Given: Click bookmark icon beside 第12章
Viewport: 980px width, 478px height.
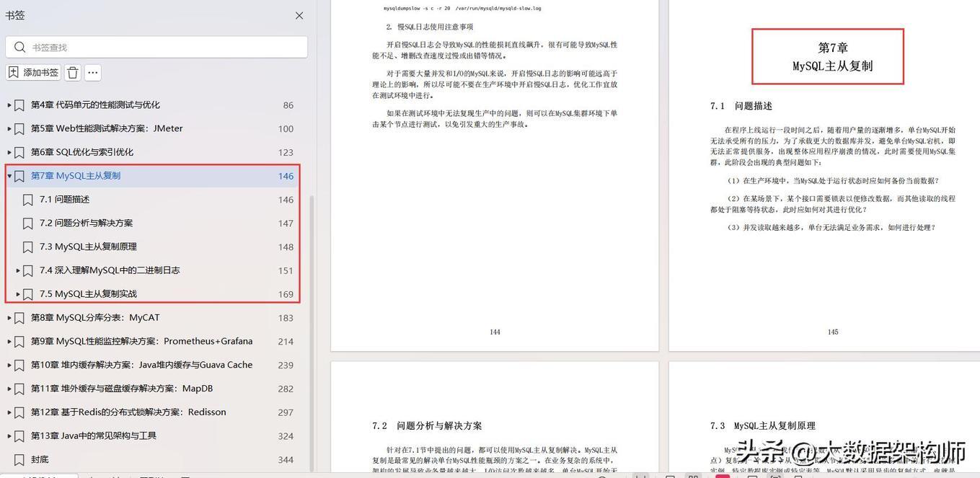Looking at the screenshot, I should click(19, 412).
